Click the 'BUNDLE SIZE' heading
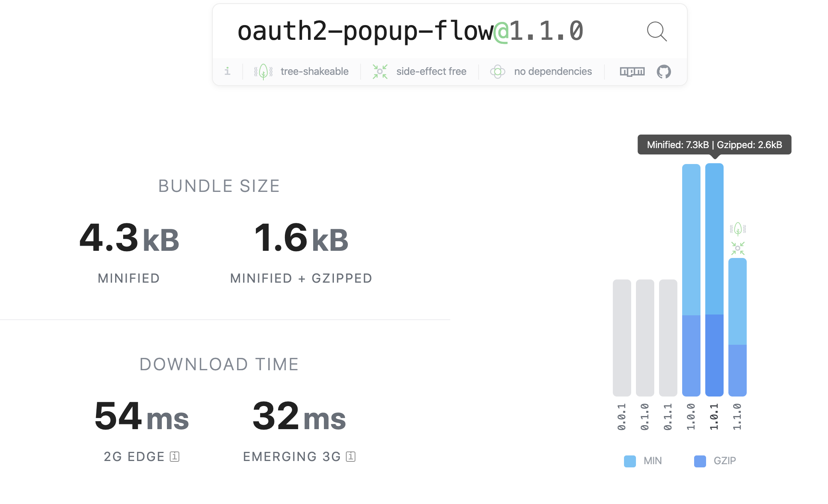 click(x=219, y=186)
